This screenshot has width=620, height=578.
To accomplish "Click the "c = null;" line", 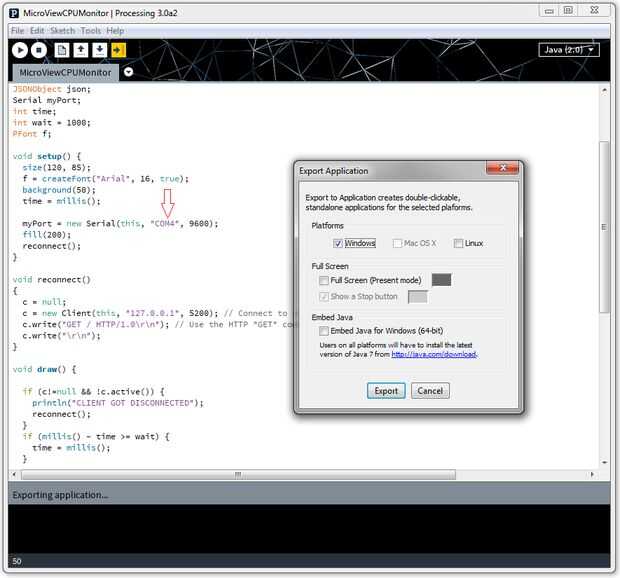I will (x=44, y=302).
